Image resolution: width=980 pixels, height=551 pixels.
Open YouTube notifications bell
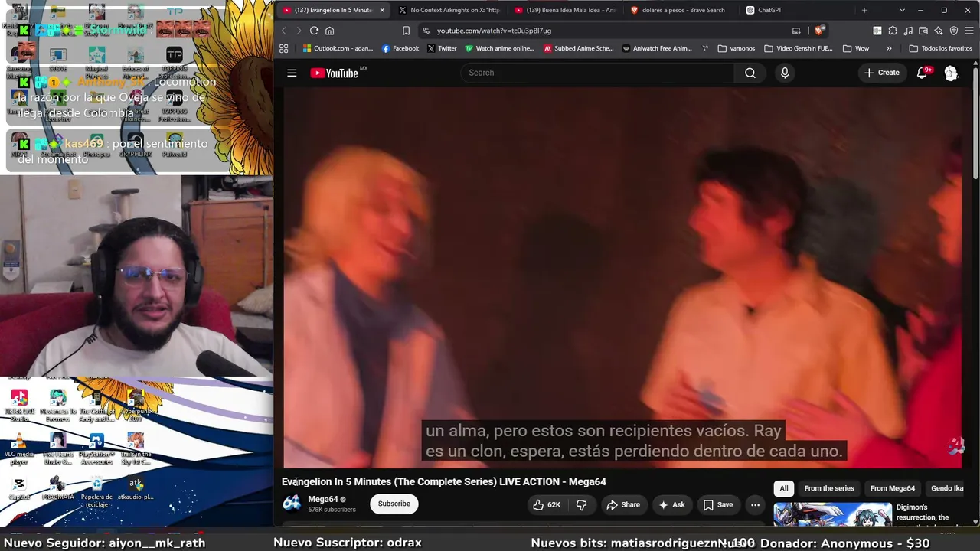point(923,73)
